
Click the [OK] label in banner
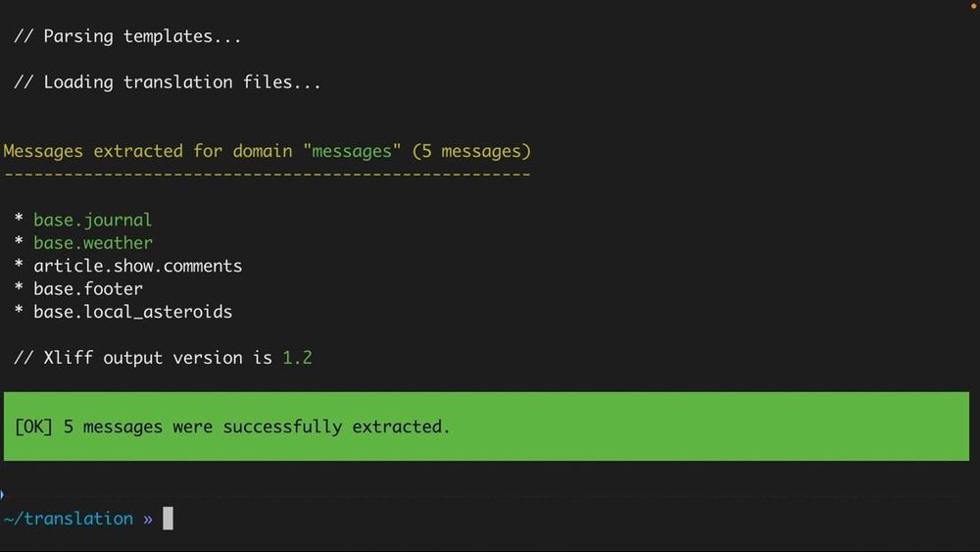coord(33,427)
